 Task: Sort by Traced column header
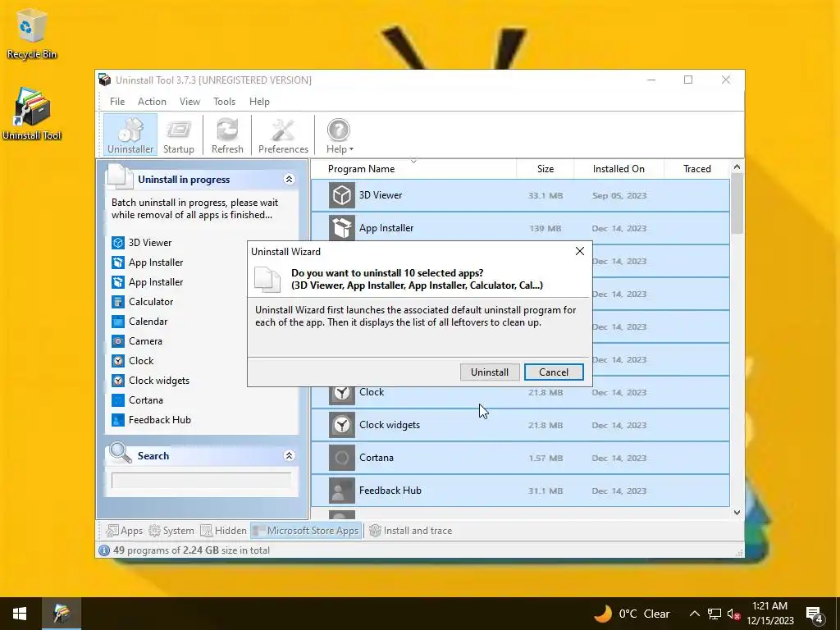pyautogui.click(x=697, y=169)
